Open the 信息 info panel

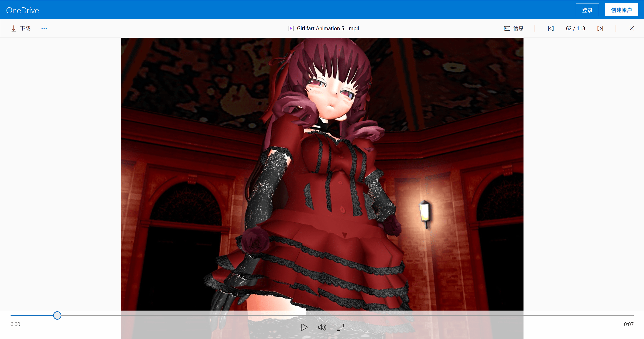[x=514, y=28]
